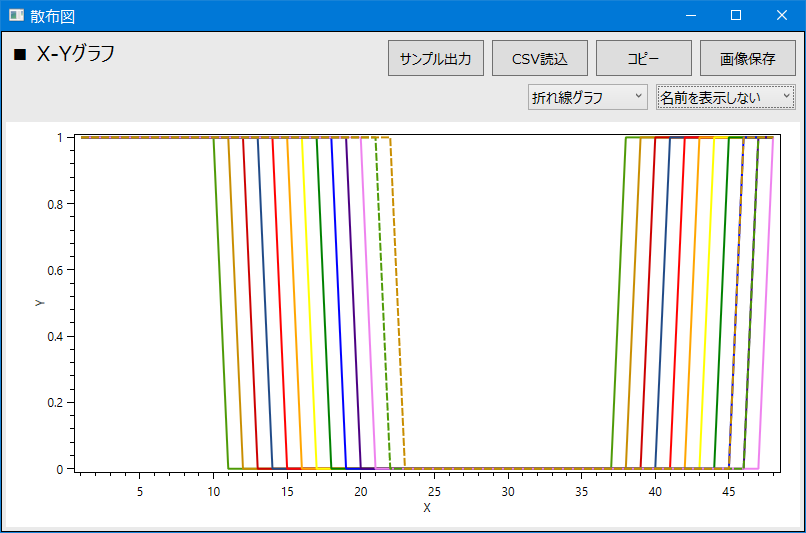
Task: Click the X-axis tick label 35
Action: click(581, 492)
